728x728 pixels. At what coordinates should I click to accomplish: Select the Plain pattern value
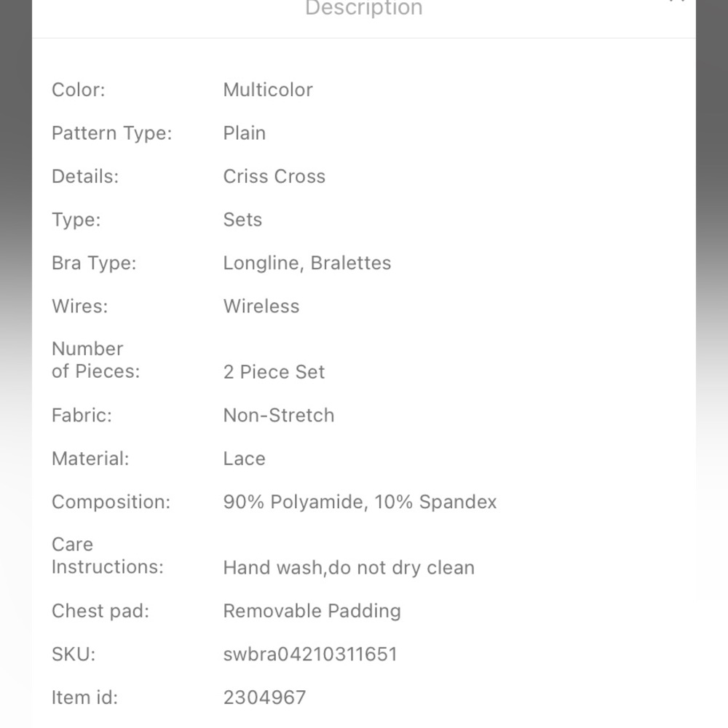click(244, 133)
